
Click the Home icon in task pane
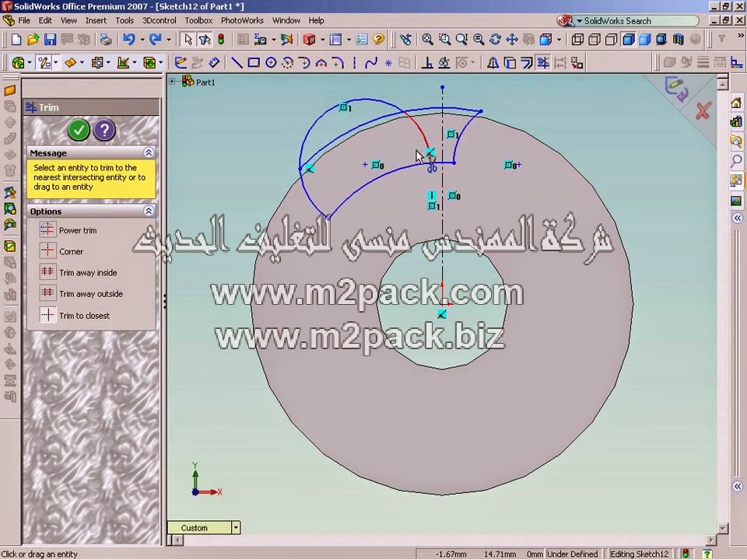(x=736, y=103)
